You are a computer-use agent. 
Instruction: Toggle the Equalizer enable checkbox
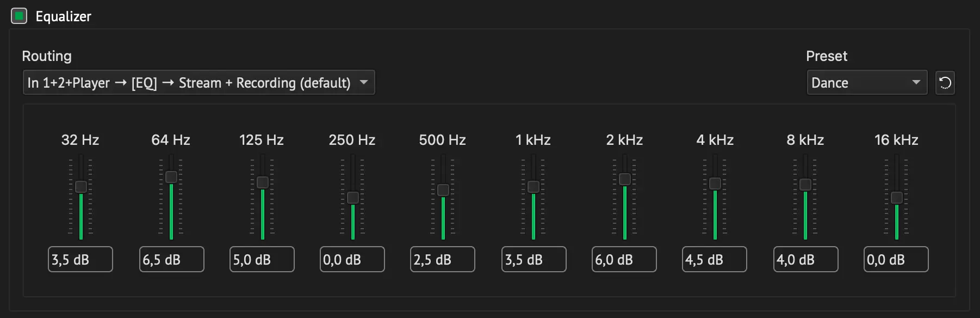coord(19,16)
